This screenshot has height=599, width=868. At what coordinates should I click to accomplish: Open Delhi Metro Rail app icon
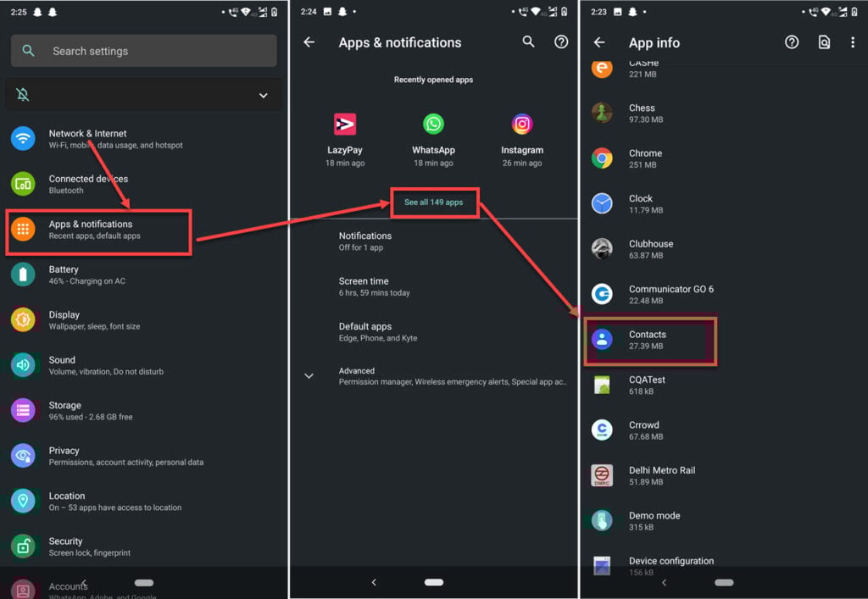click(x=602, y=475)
